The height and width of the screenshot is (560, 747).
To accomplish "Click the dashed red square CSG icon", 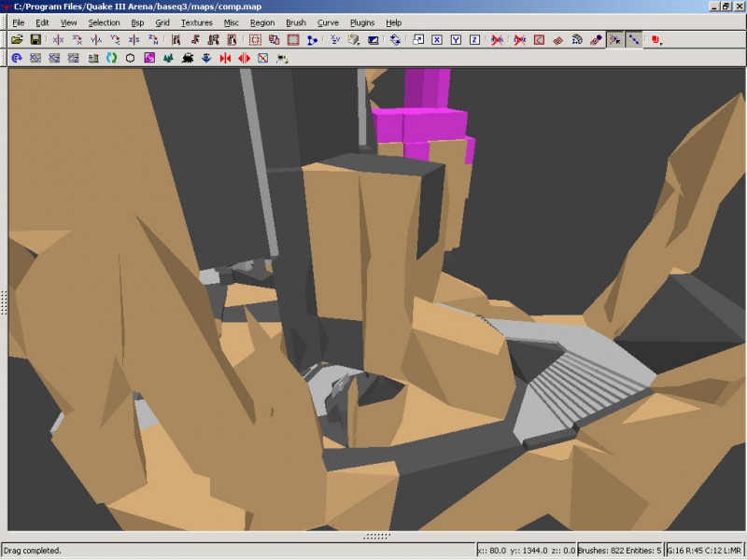I will click(x=255, y=40).
